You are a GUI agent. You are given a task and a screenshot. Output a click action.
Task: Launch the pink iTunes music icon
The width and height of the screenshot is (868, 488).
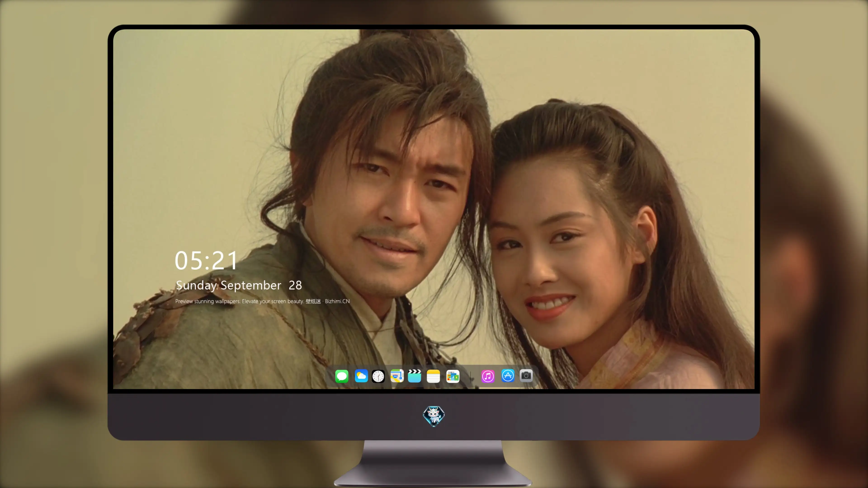point(488,376)
